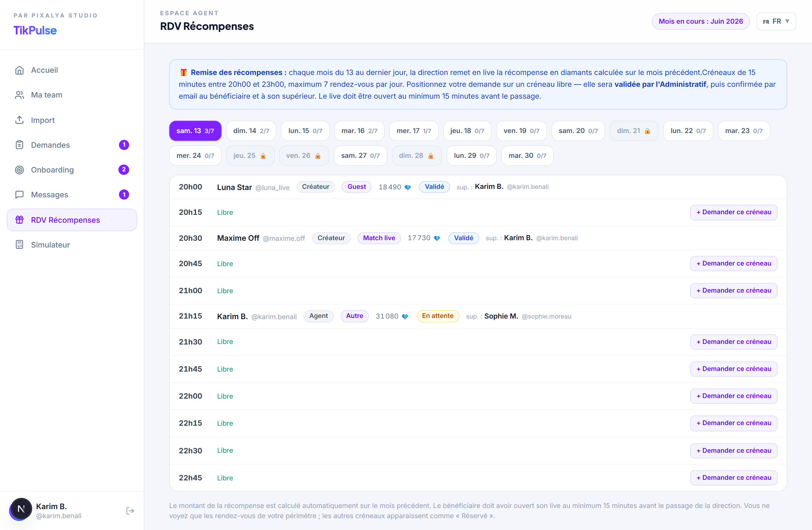Click the RDV Récompenses gift icon
812x530 pixels.
(x=19, y=220)
